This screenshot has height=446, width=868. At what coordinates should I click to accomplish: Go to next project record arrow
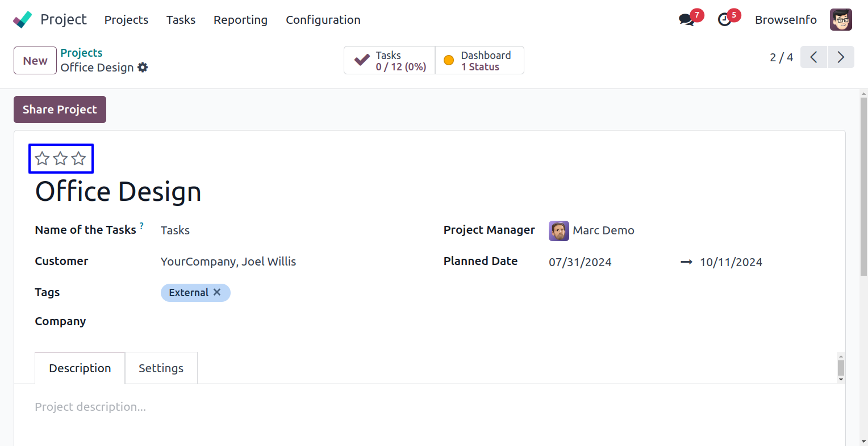tap(841, 57)
